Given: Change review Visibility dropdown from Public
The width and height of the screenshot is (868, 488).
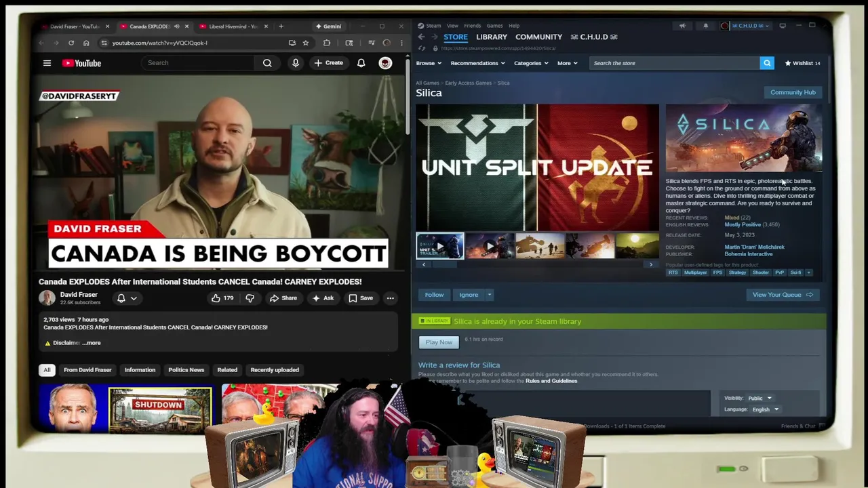Looking at the screenshot, I should 759,399.
